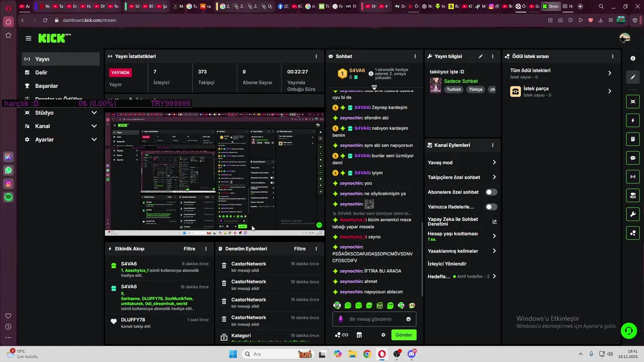Click the Türkçe tag chip
644x362 pixels.
click(475, 89)
